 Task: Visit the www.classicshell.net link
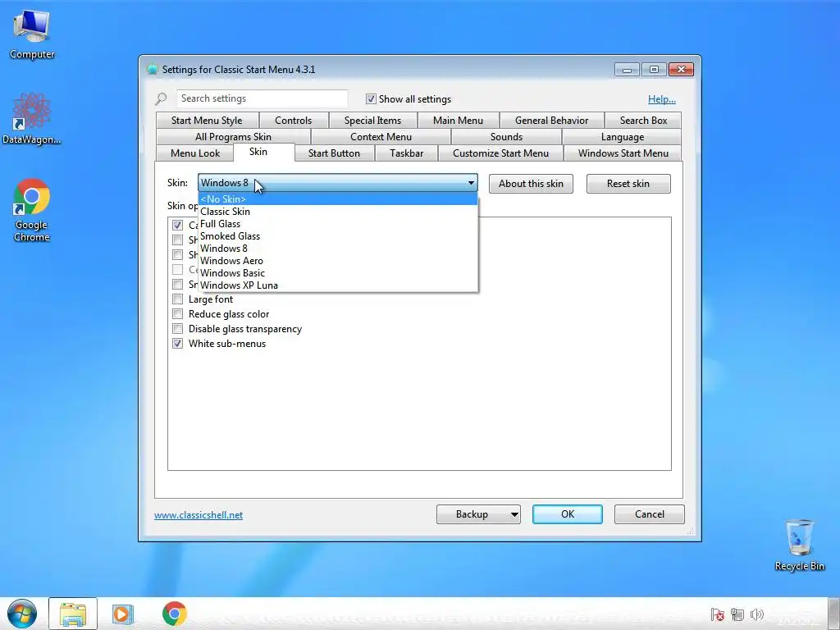pos(199,515)
